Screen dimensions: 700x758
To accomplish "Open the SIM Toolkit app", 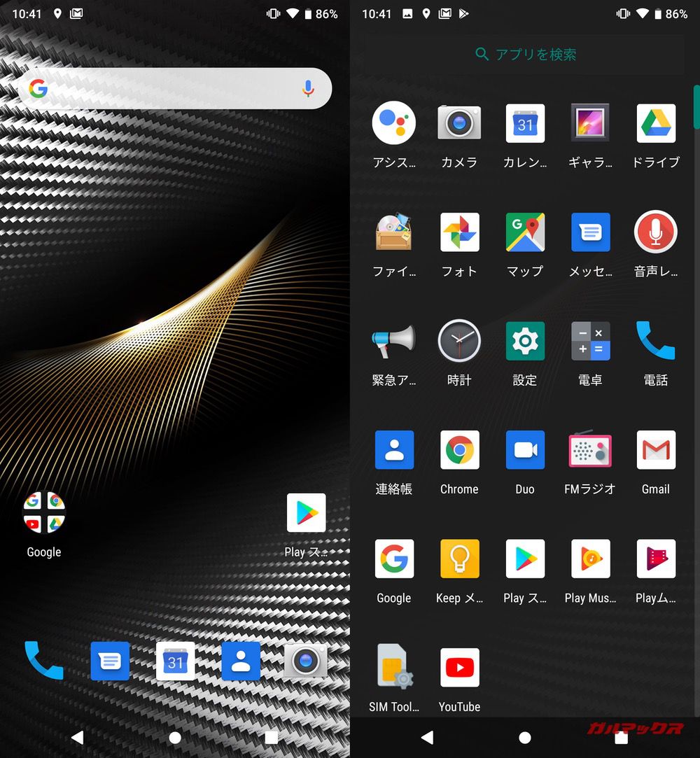I will [393, 668].
